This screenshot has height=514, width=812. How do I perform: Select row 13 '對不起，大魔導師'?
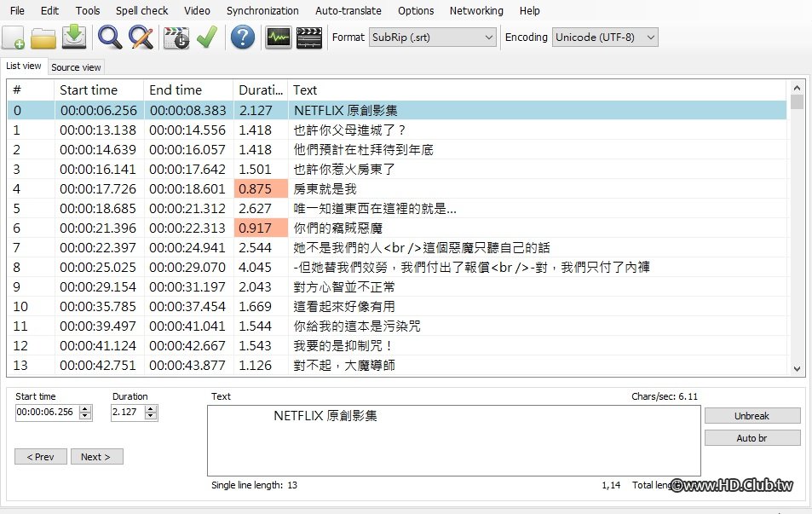click(397, 366)
